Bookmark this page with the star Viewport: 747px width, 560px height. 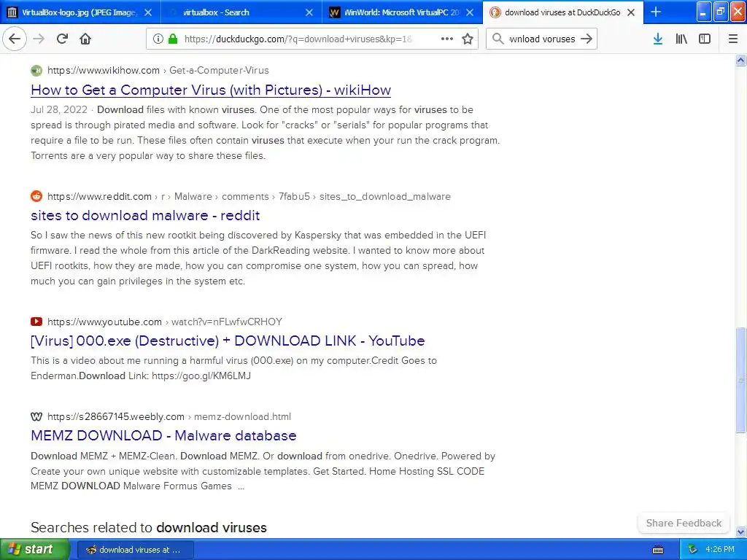click(468, 39)
